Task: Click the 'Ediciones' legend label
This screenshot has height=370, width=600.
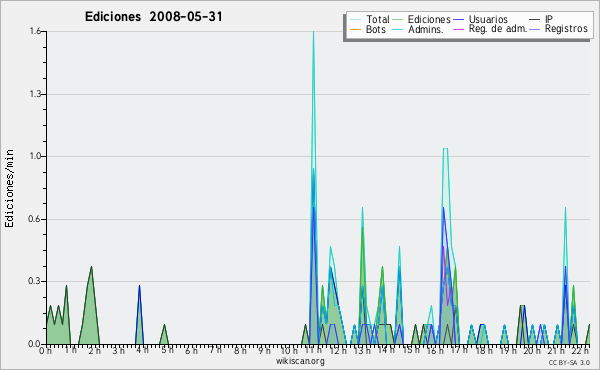Action: coord(429,19)
